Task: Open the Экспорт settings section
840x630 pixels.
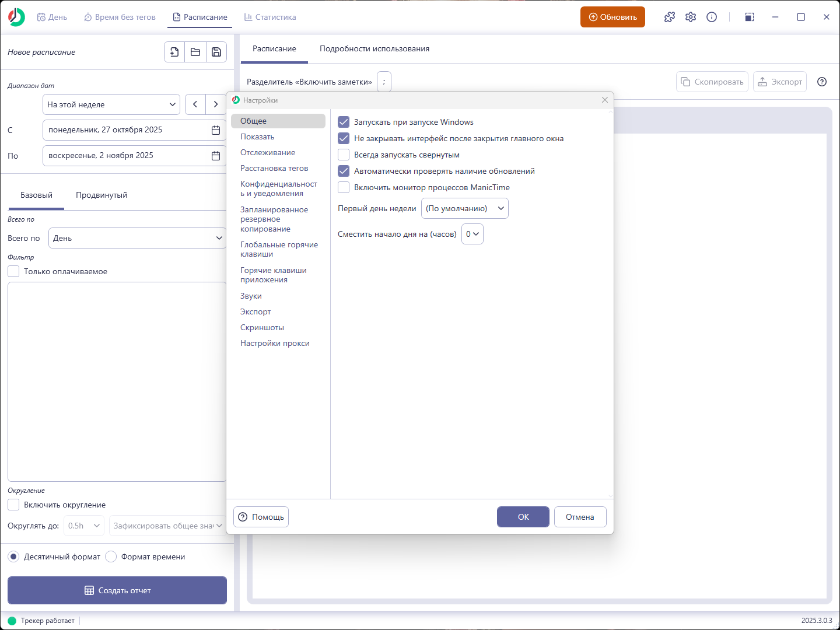Action: coord(278,311)
